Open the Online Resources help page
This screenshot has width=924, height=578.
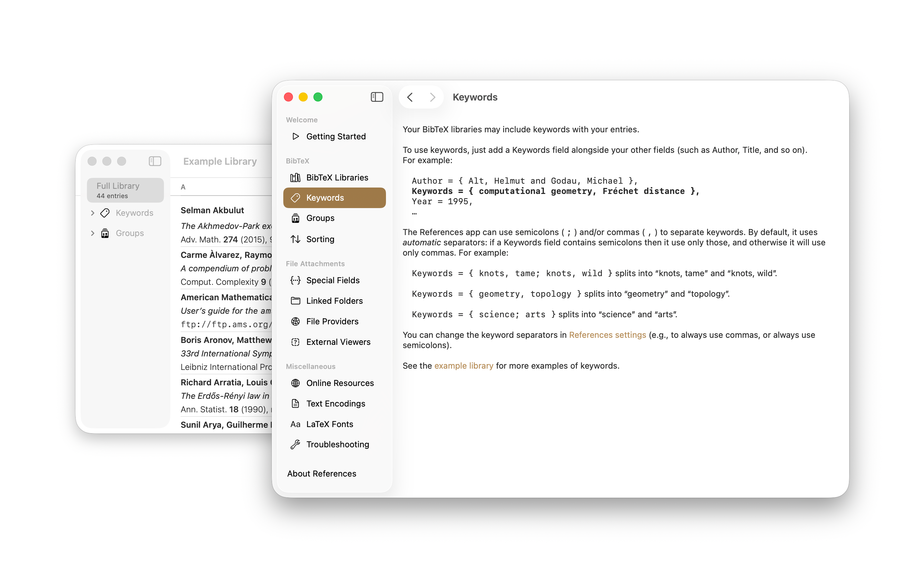tap(335, 383)
